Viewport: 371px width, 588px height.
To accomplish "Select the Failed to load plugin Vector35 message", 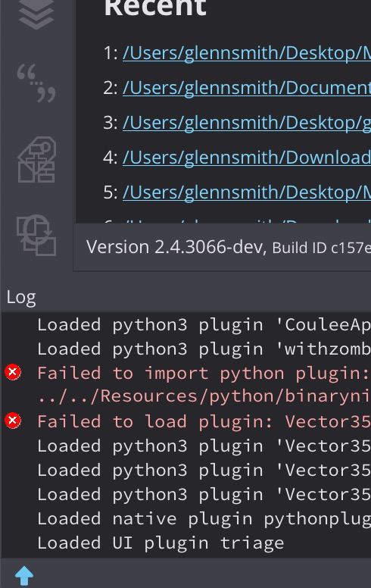I will pyautogui.click(x=204, y=421).
